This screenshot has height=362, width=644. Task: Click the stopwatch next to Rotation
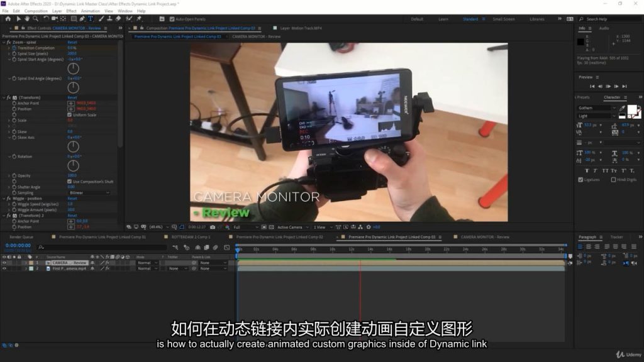pos(14,156)
